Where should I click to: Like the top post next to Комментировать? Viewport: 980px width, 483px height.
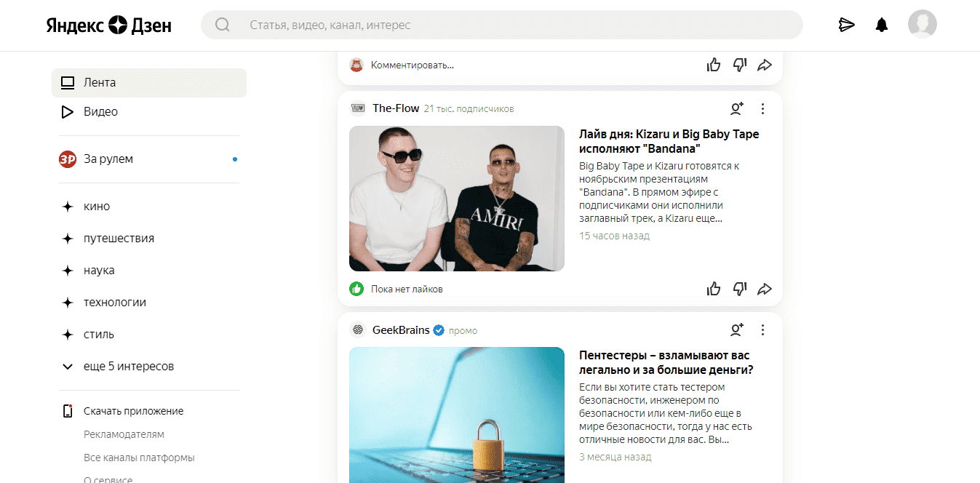pyautogui.click(x=714, y=65)
